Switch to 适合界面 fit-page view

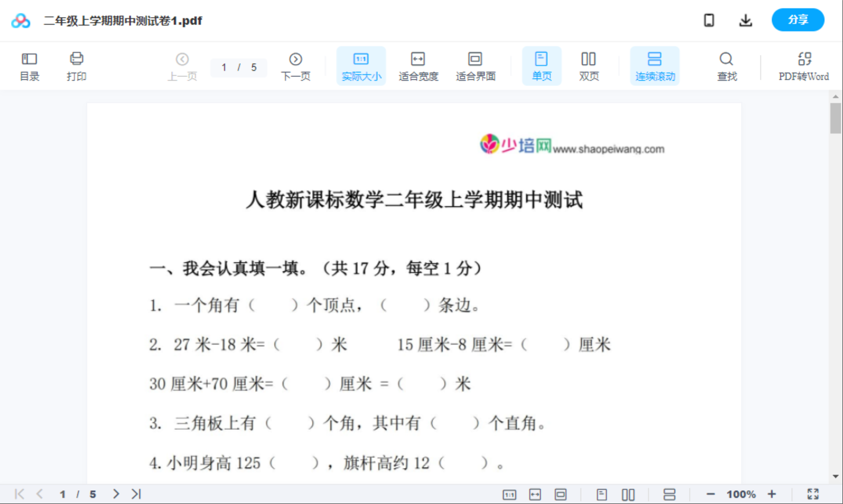click(475, 65)
